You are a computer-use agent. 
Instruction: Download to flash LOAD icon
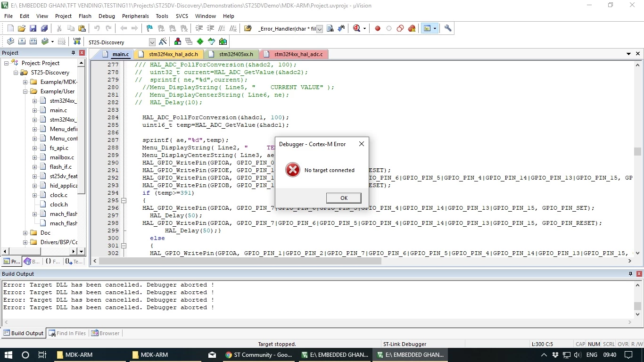coord(77,41)
